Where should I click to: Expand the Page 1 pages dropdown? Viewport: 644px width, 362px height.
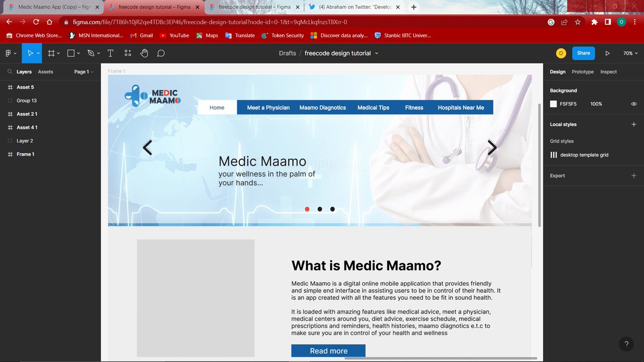(x=84, y=72)
